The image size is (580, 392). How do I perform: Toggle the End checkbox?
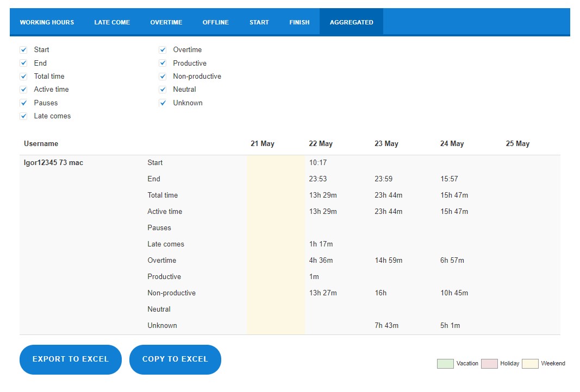coord(24,63)
